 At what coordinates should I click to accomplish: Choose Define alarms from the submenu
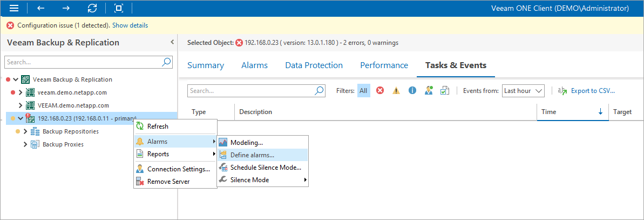(252, 155)
